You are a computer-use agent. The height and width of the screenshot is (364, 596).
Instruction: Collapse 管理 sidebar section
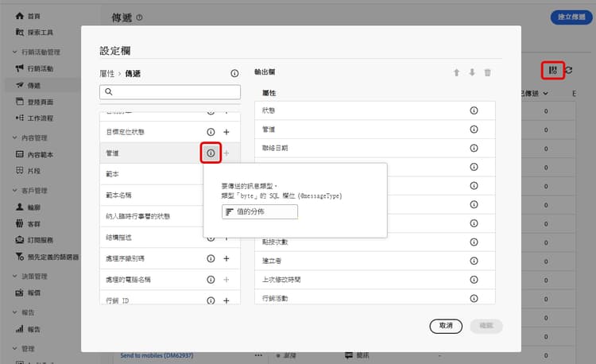click(x=15, y=348)
